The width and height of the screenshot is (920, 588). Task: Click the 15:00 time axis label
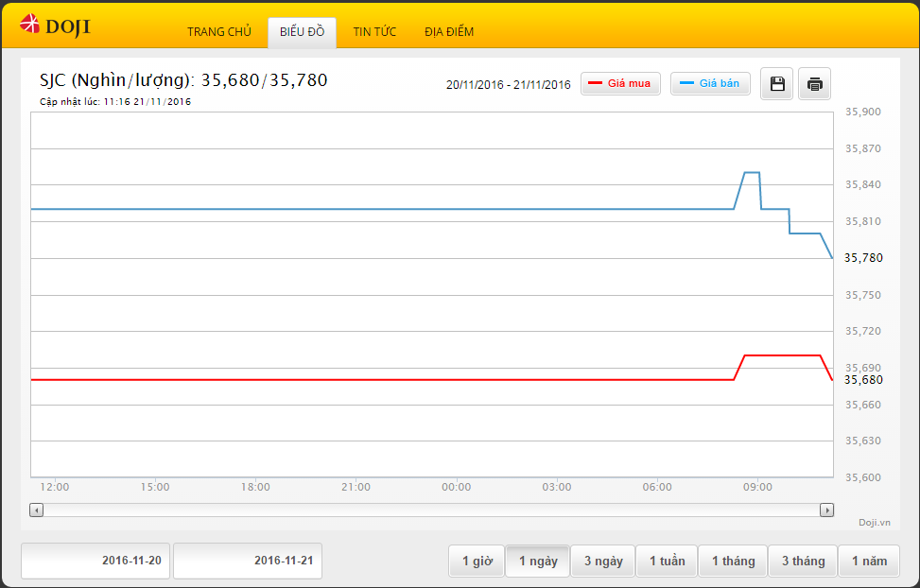(x=155, y=487)
